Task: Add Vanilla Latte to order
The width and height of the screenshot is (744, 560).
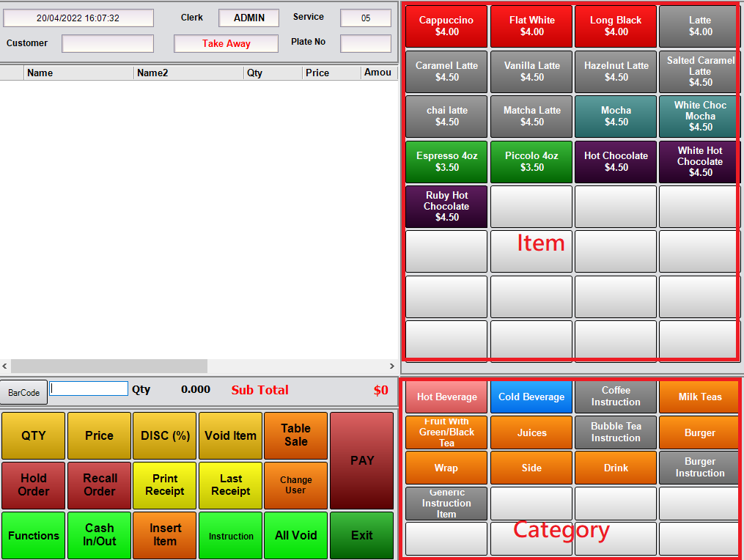Action: 531,72
